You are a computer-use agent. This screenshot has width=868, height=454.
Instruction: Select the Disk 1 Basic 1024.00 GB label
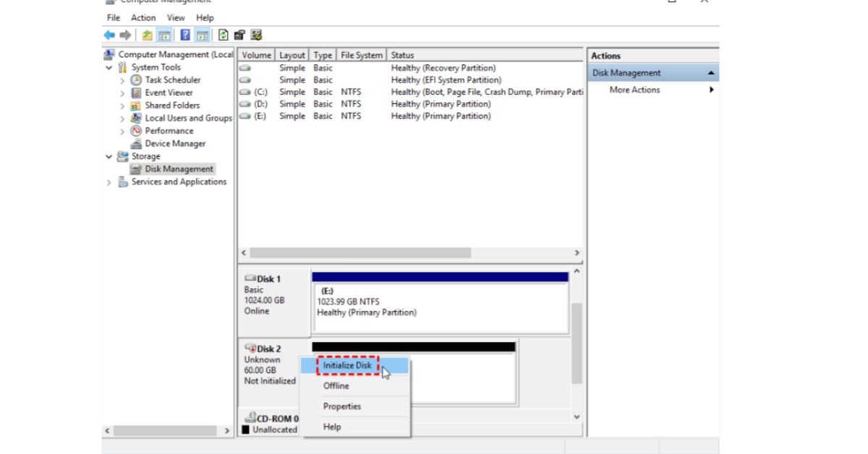tap(274, 296)
